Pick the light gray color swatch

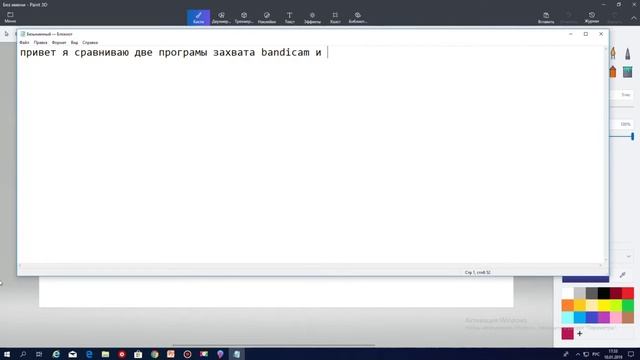(x=580, y=293)
